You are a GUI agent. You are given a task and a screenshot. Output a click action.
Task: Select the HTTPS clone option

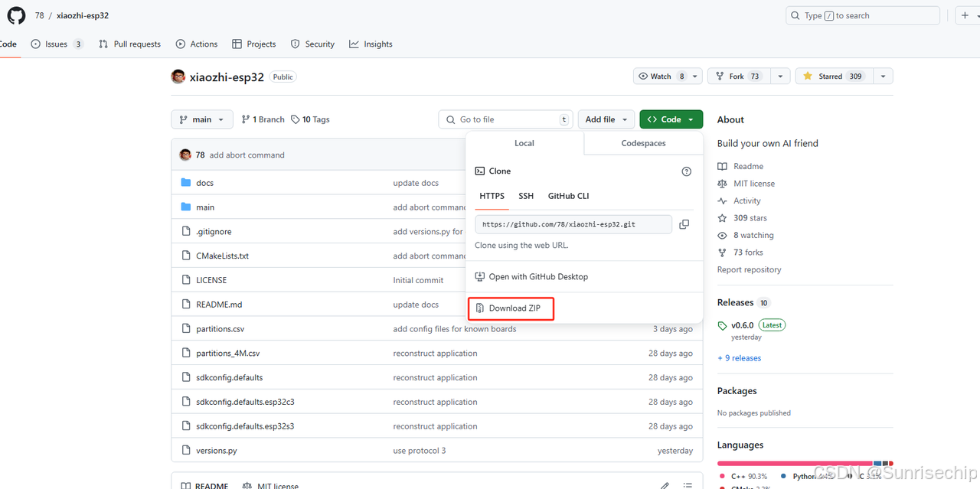coord(492,196)
